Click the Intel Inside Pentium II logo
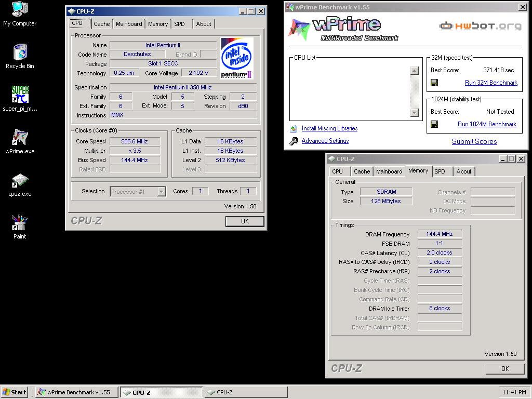The image size is (532, 399). [x=236, y=58]
